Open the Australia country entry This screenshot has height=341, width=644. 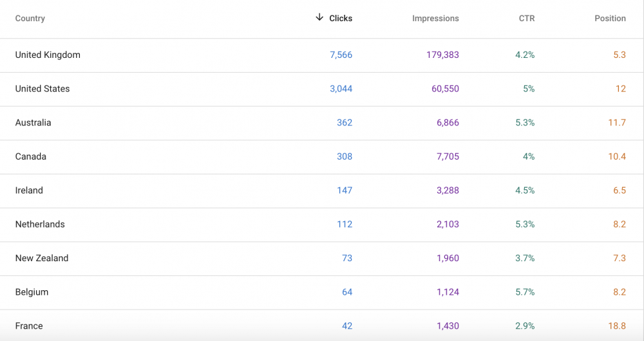(x=33, y=123)
